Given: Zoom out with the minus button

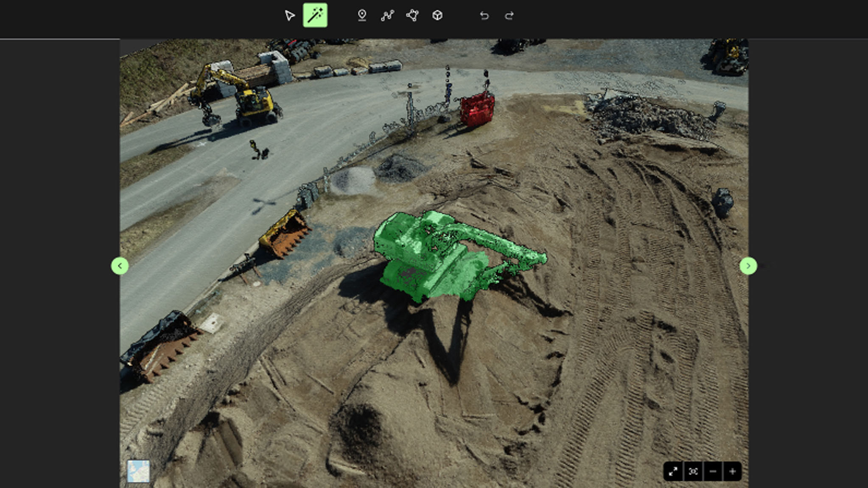Looking at the screenshot, I should [x=713, y=471].
